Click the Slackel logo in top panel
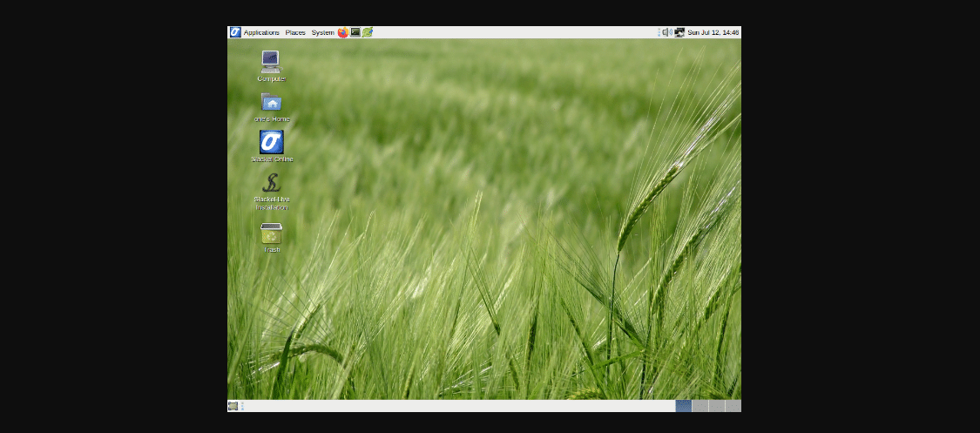 tap(235, 32)
